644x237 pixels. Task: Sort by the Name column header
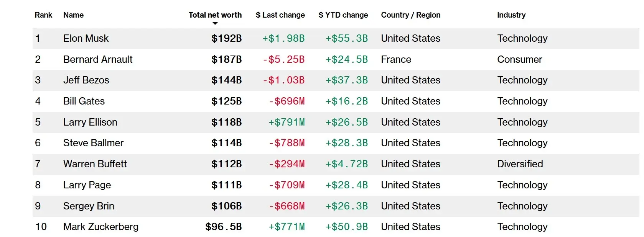click(x=73, y=15)
